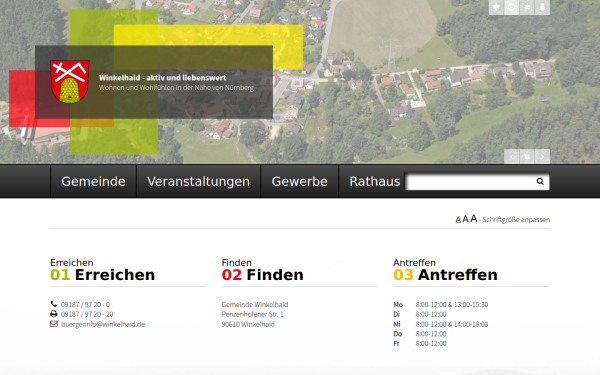The image size is (600, 375).
Task: Click '90610 Winkelhaid' postal code text
Action: [x=248, y=324]
